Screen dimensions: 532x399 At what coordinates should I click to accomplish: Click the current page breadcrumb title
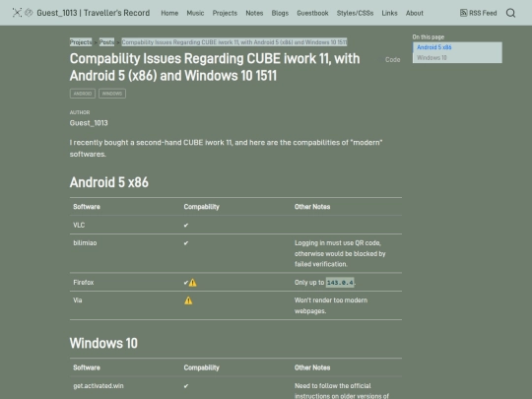[234, 42]
